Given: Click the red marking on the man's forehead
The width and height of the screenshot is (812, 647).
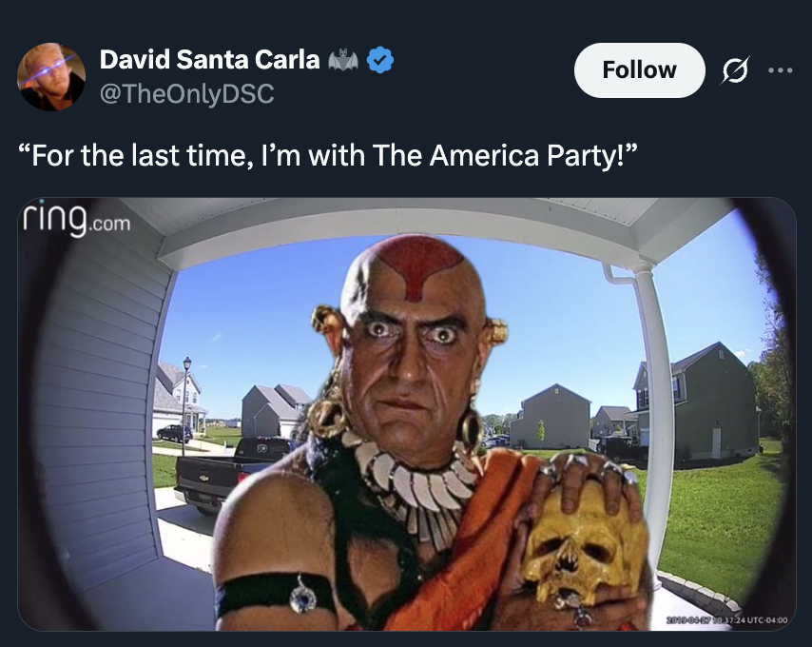Looking at the screenshot, I should coord(416,265).
